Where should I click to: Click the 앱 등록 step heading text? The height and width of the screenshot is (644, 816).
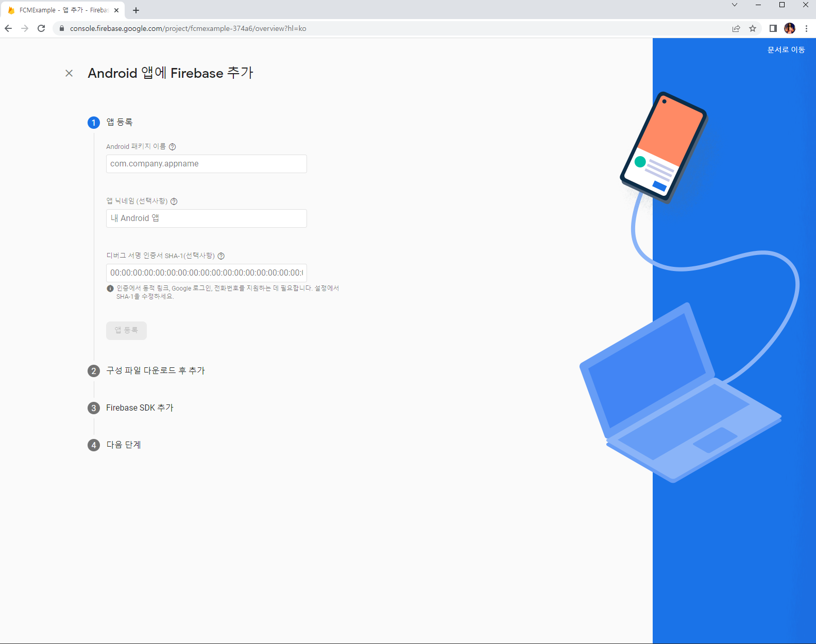pos(120,122)
